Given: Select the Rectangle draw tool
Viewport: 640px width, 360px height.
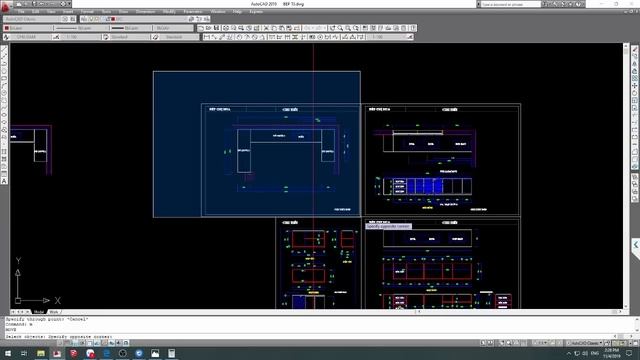Looking at the screenshot, I should click(4, 78).
